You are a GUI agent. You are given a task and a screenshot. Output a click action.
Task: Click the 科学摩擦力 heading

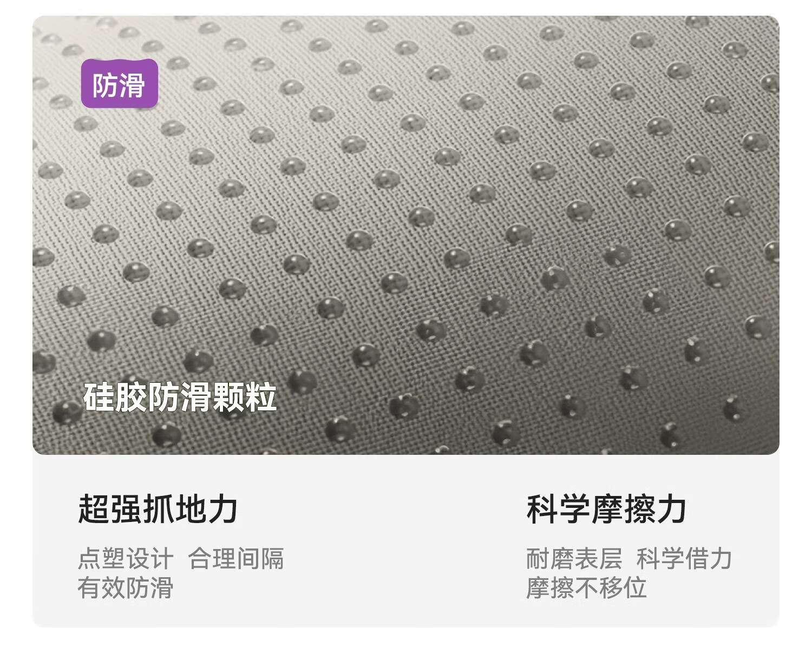pos(606,509)
